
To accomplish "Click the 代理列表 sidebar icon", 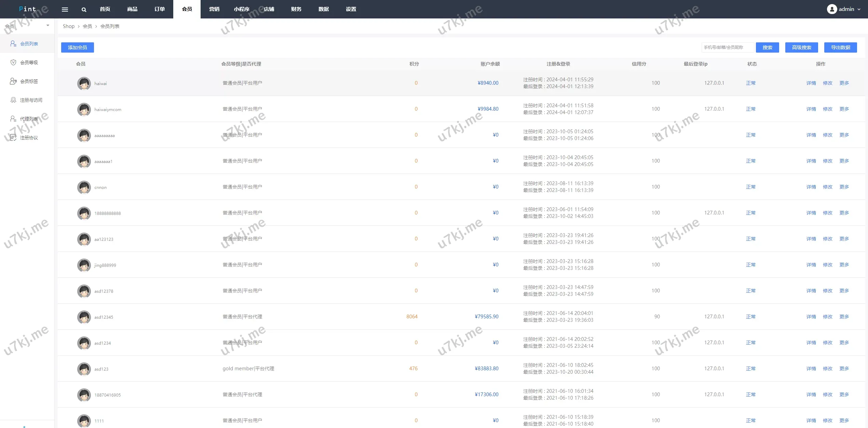I will click(13, 119).
